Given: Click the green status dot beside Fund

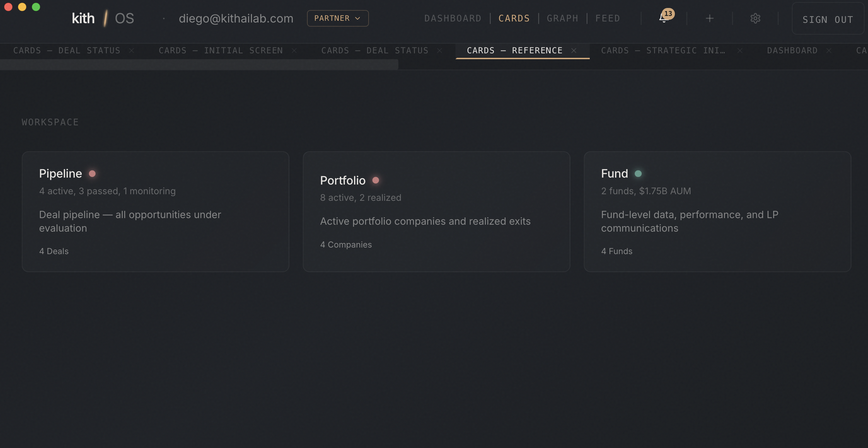Looking at the screenshot, I should click(x=639, y=174).
